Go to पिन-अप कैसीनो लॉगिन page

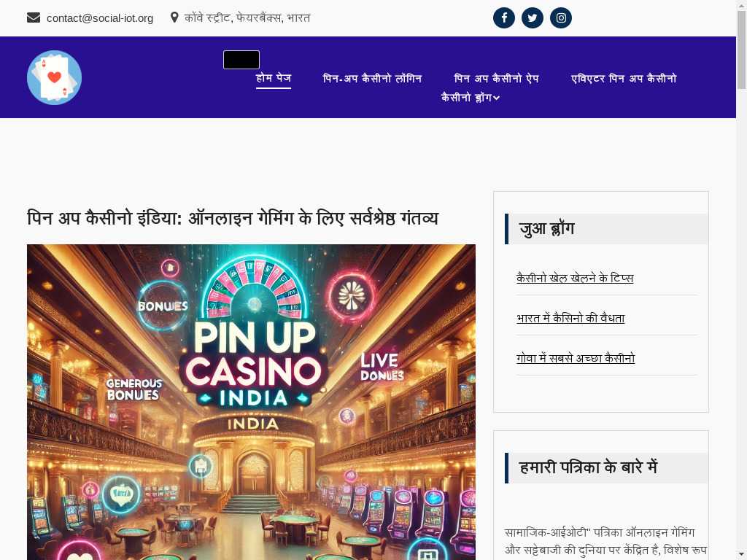(x=372, y=79)
